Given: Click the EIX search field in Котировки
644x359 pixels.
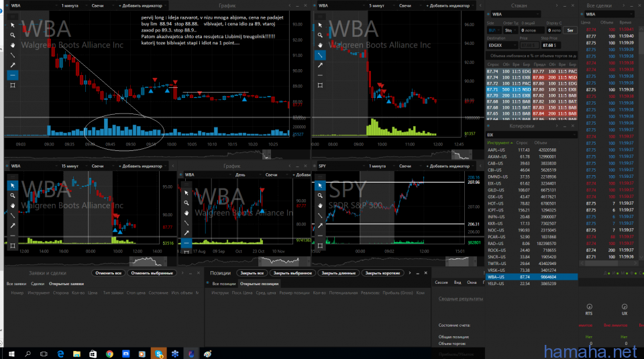Looking at the screenshot, I should pyautogui.click(x=531, y=135).
